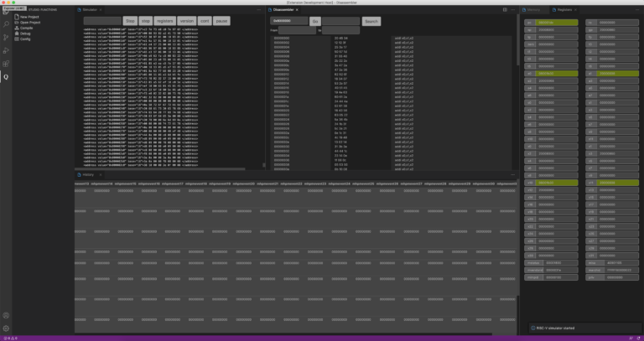Switch to the Memory tab
This screenshot has width=644, height=341.
(533, 9)
